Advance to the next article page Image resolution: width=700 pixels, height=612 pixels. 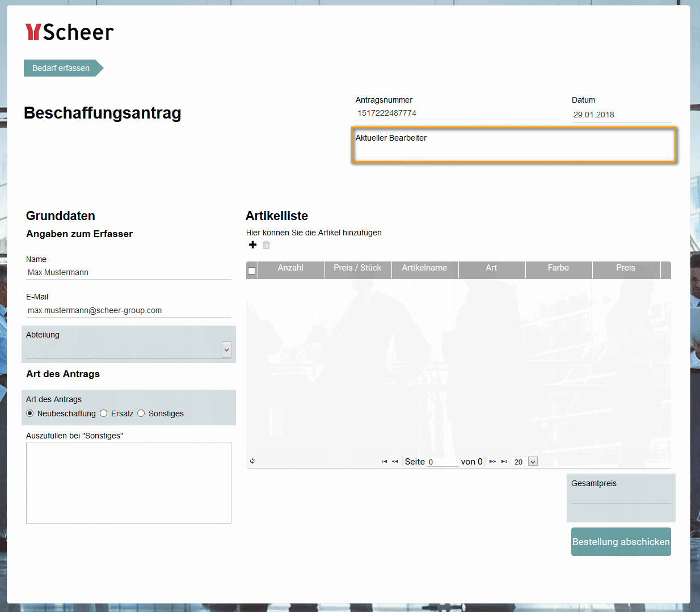tap(492, 461)
